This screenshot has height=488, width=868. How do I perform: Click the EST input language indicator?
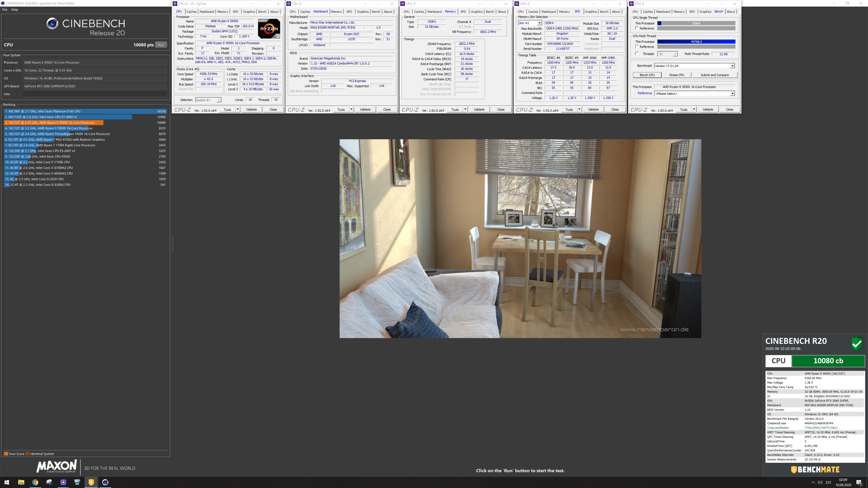pyautogui.click(x=829, y=482)
